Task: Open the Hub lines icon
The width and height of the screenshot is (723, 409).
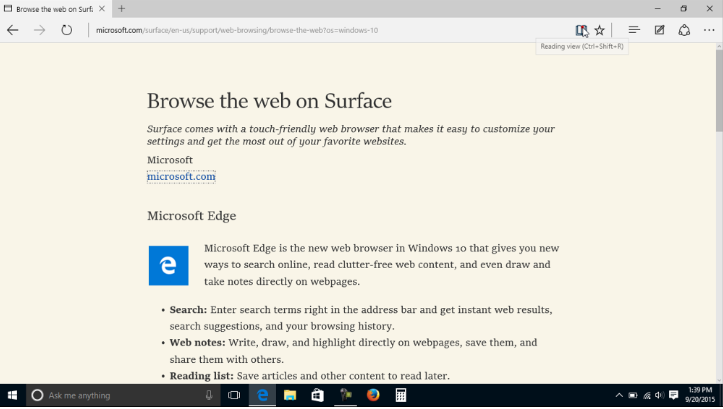Action: (634, 30)
